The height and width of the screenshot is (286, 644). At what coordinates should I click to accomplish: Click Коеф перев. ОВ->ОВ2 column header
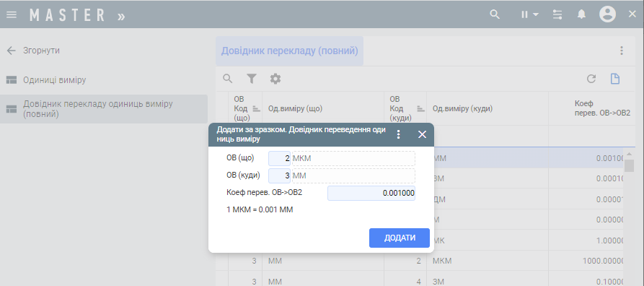coord(602,108)
